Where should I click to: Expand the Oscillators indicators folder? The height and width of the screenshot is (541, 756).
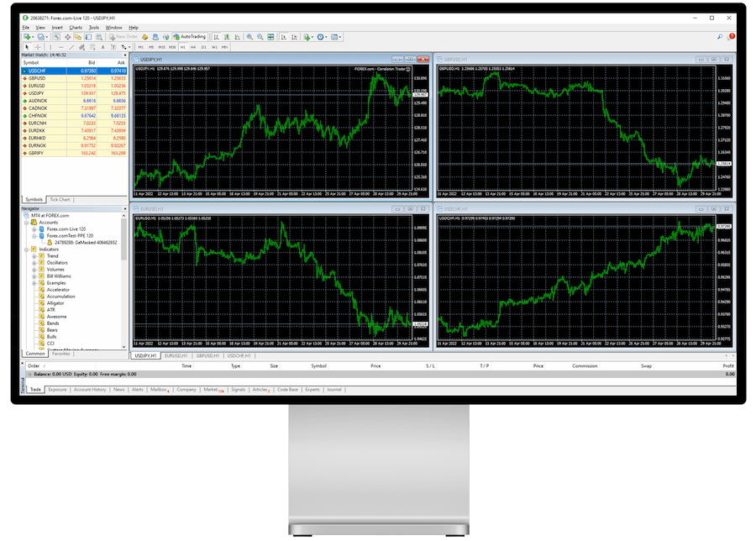(34, 263)
